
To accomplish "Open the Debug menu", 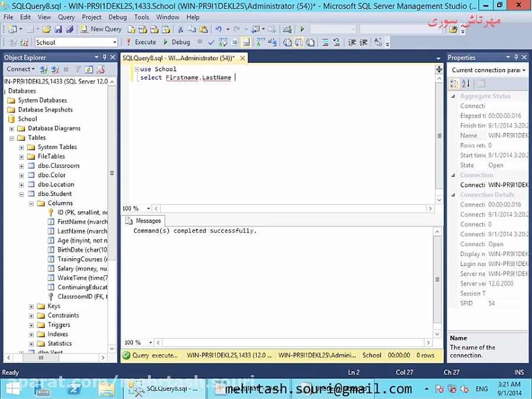I will point(118,17).
